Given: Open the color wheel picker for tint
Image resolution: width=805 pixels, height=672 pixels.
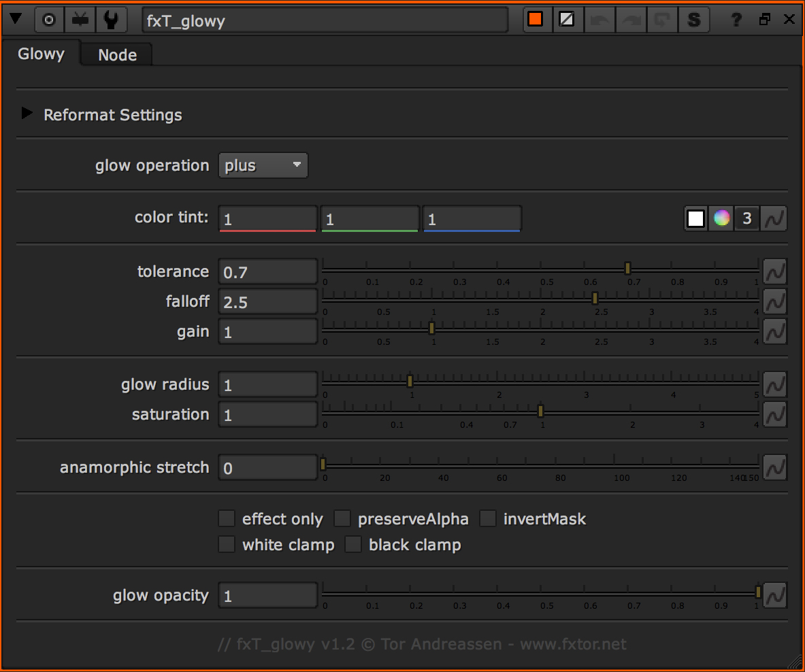Looking at the screenshot, I should point(721,218).
